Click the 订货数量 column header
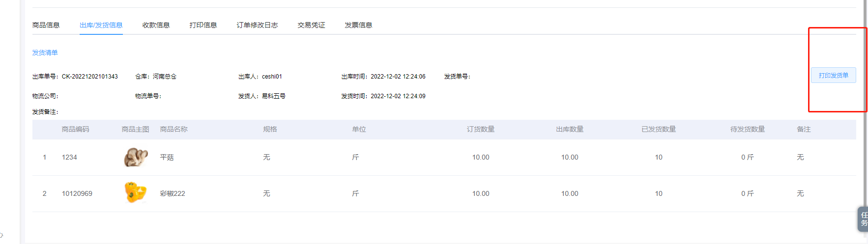 coord(481,129)
